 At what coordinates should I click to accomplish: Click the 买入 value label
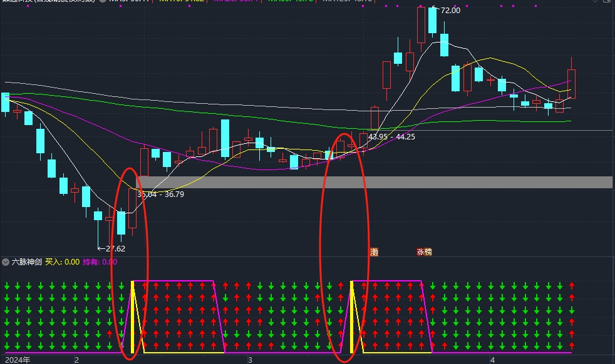tap(62, 263)
